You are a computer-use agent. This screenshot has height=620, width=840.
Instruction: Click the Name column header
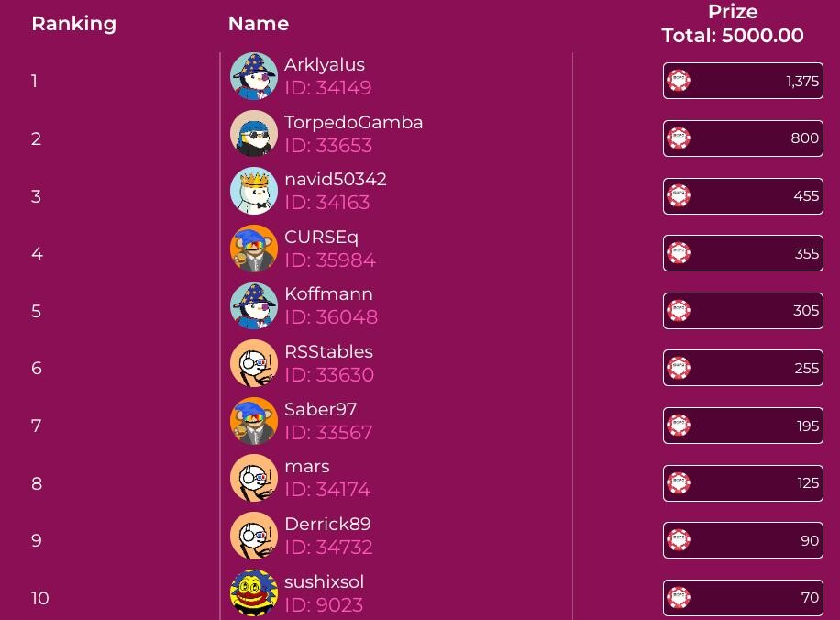tap(259, 24)
